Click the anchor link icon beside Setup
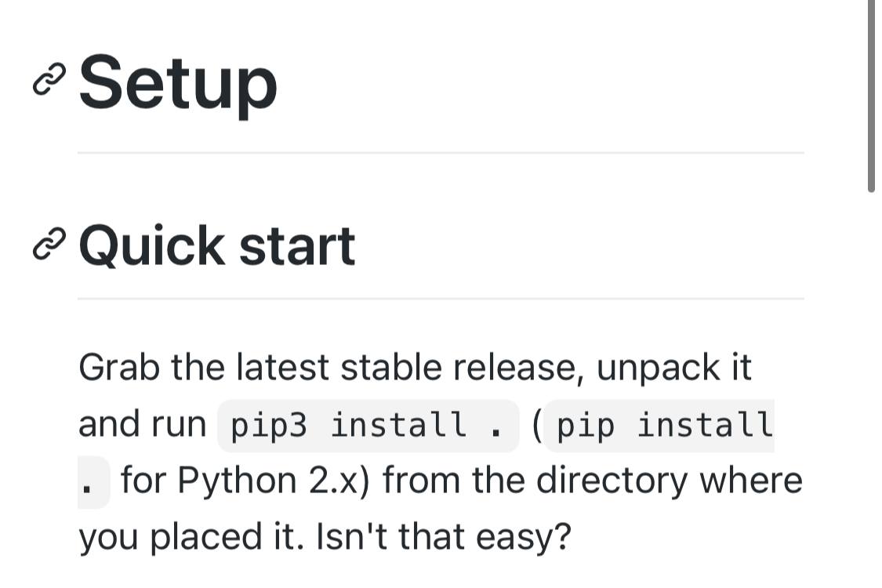 coord(49,79)
